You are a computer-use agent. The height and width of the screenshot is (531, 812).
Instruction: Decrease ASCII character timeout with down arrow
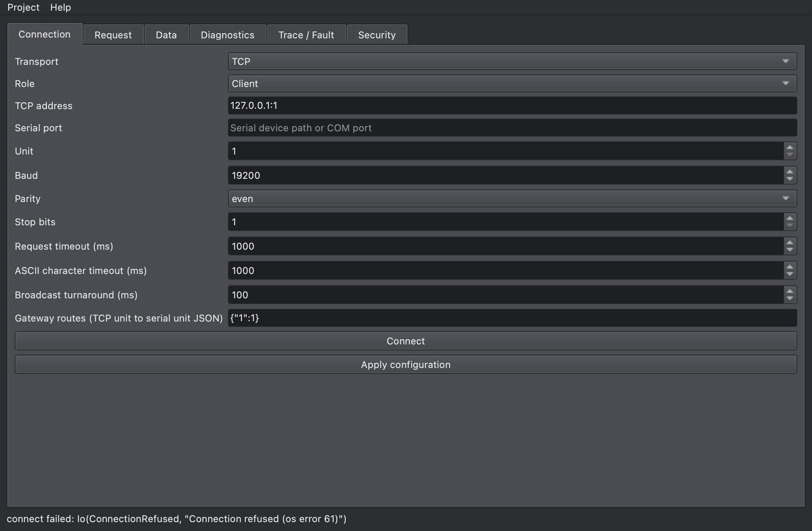pyautogui.click(x=790, y=274)
